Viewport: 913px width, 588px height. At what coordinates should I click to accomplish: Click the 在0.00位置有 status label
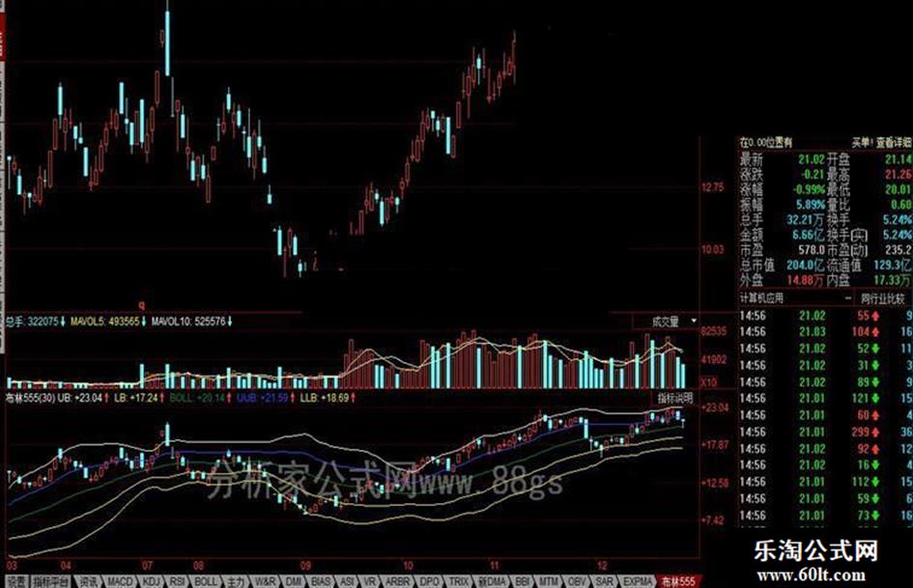click(766, 142)
